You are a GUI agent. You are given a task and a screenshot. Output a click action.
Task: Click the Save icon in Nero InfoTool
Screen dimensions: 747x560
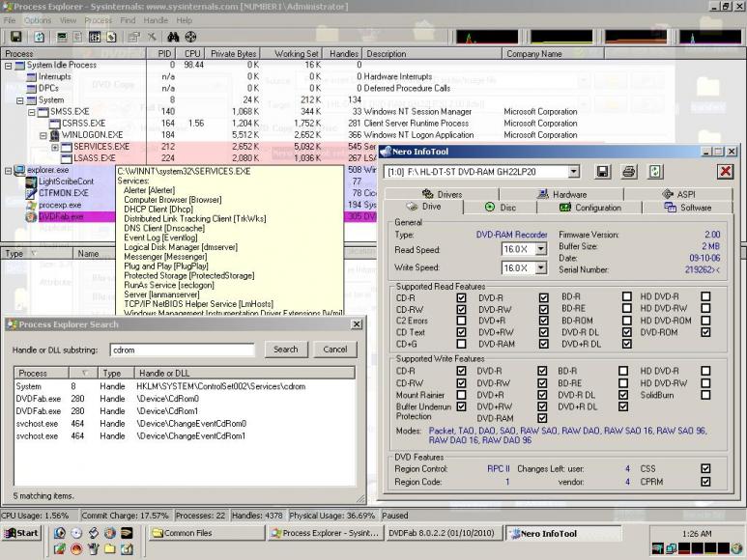click(x=603, y=172)
